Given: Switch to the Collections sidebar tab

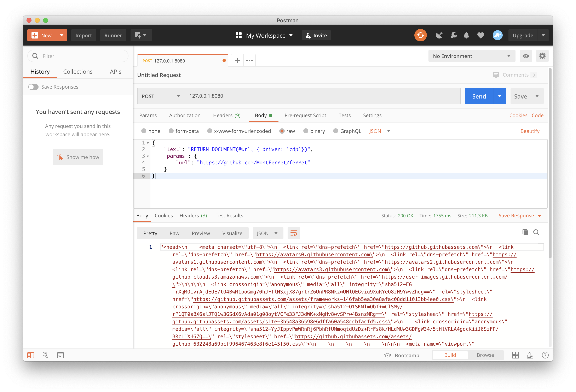Looking at the screenshot, I should [78, 72].
